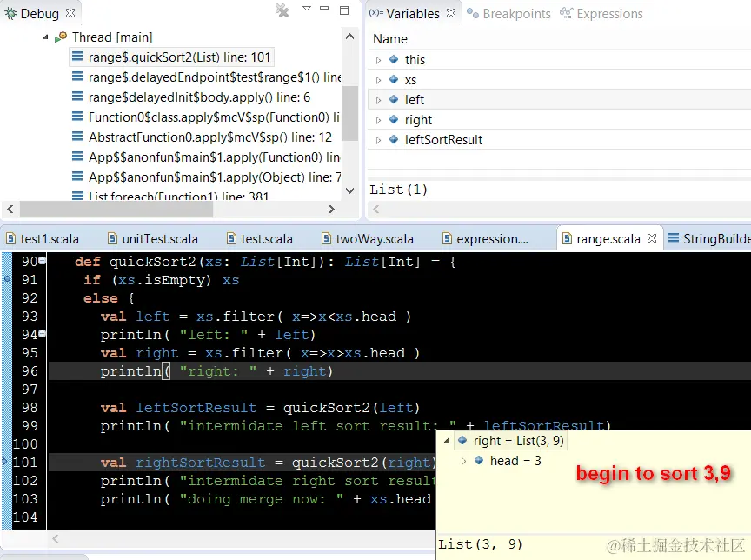This screenshot has height=560, width=751.
Task: Click the Name column header in Variables
Action: coord(390,39)
